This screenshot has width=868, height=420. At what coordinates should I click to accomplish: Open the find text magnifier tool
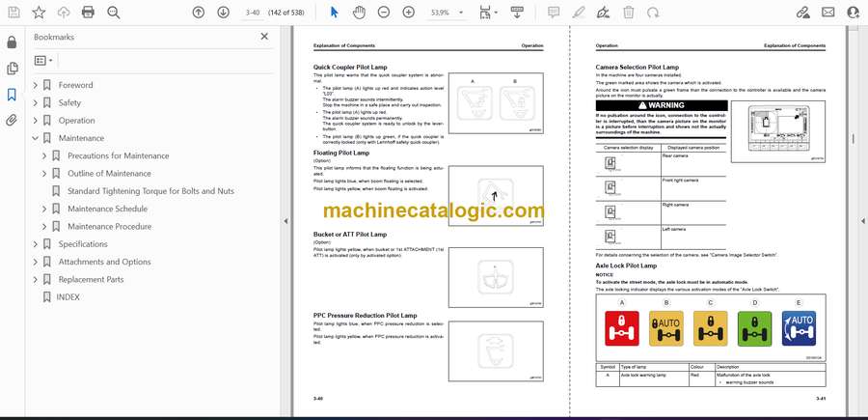point(114,13)
